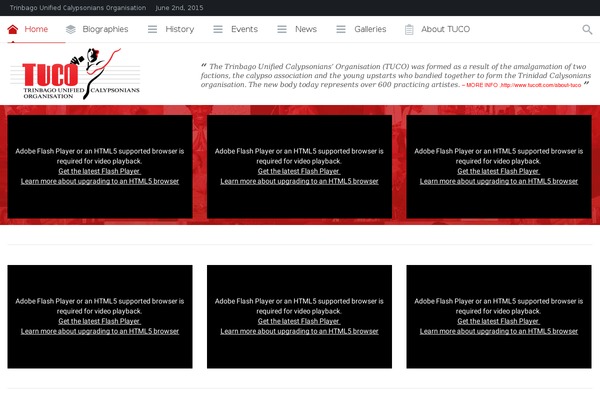Click the list icon beside Galleries

[x=341, y=29]
